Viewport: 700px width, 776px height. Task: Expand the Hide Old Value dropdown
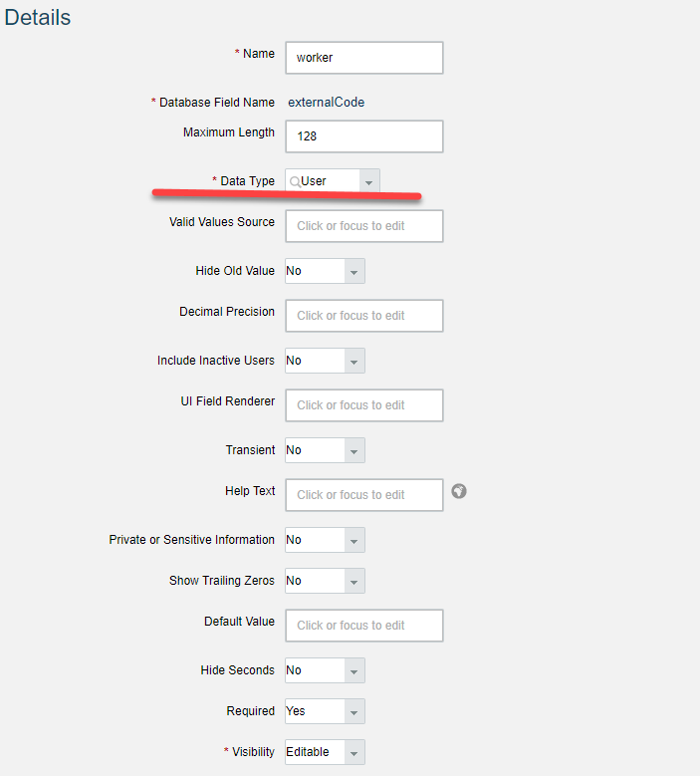pyautogui.click(x=354, y=271)
